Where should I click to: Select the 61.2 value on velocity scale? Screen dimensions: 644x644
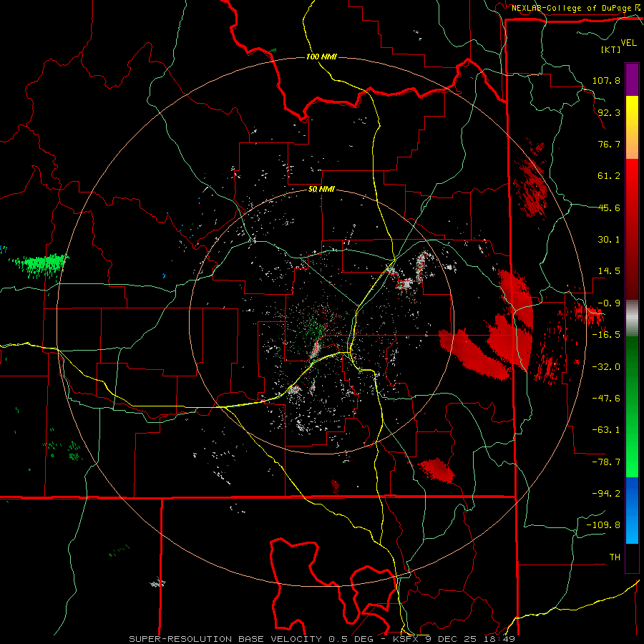coord(609,176)
